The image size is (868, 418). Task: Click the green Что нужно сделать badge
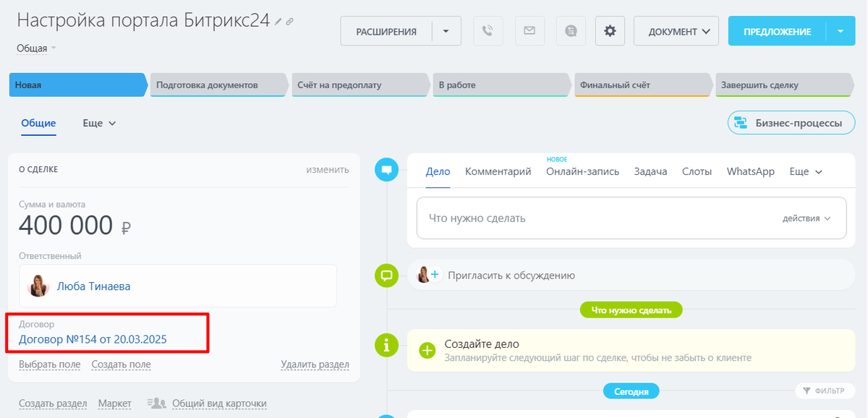(x=631, y=310)
